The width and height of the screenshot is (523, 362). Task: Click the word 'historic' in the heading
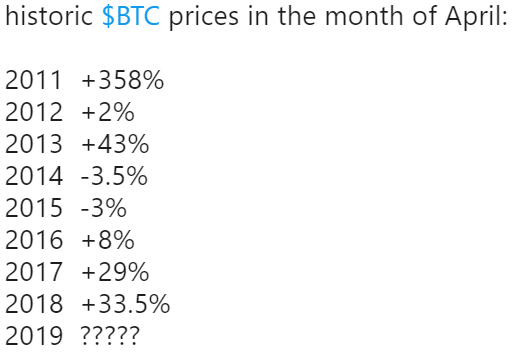pyautogui.click(x=49, y=16)
